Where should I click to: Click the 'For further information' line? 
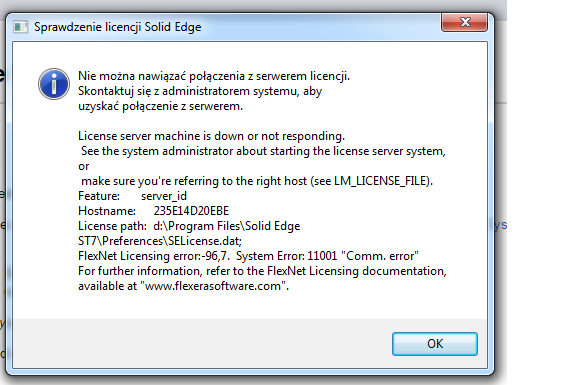click(x=262, y=271)
